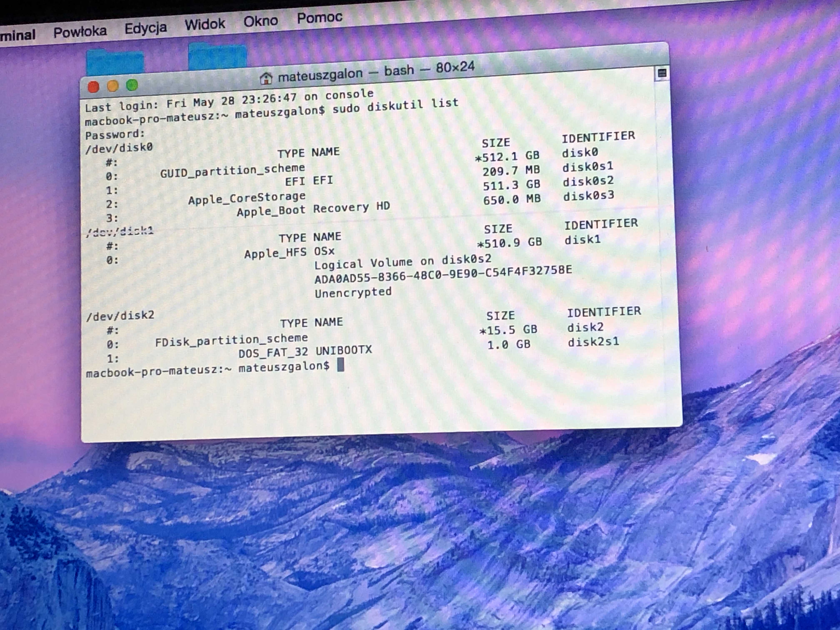
Task: Click the red close window button
Action: 93,87
